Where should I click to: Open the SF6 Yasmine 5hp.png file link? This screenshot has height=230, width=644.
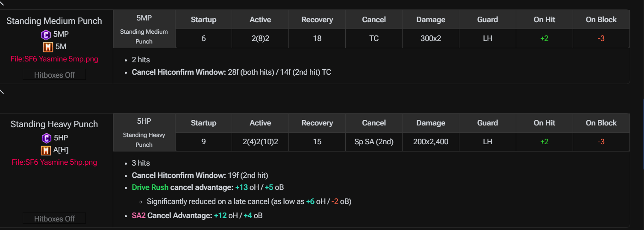point(54,162)
